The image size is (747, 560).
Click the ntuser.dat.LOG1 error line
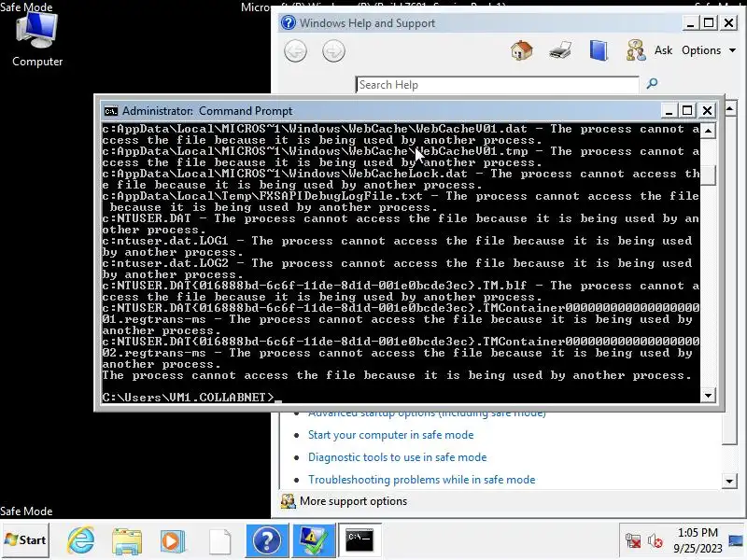tap(397, 246)
